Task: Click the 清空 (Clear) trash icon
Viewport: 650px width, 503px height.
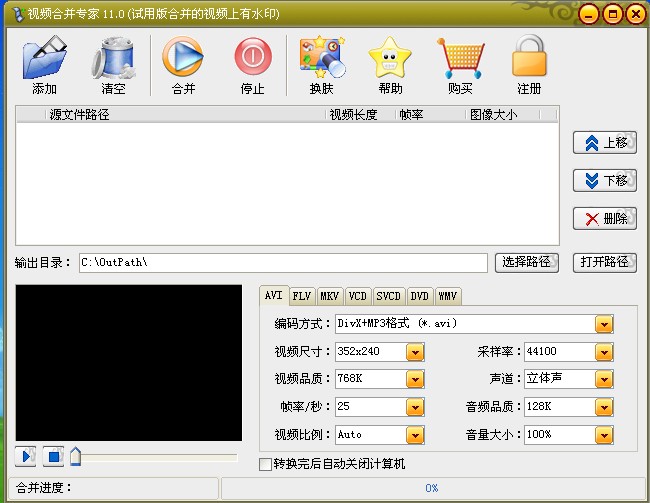Action: click(x=113, y=58)
